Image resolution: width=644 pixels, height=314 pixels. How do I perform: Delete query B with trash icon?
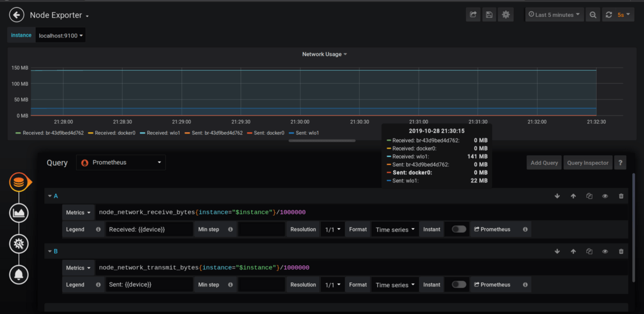pyautogui.click(x=621, y=251)
